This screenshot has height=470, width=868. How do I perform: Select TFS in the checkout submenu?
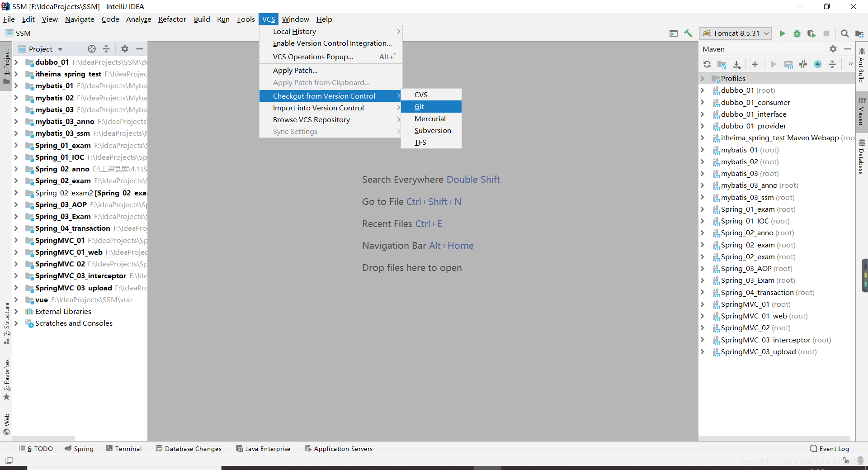tap(431, 142)
